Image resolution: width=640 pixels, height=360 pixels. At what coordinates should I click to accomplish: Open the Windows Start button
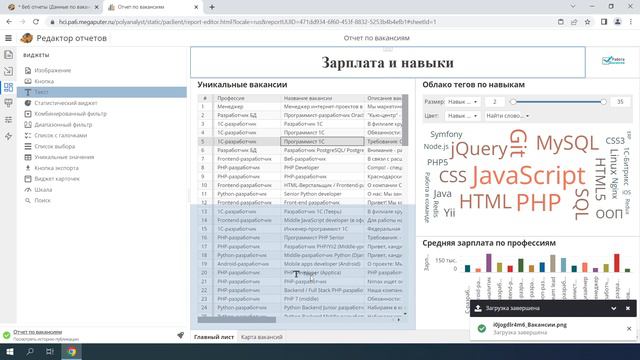coord(10,351)
